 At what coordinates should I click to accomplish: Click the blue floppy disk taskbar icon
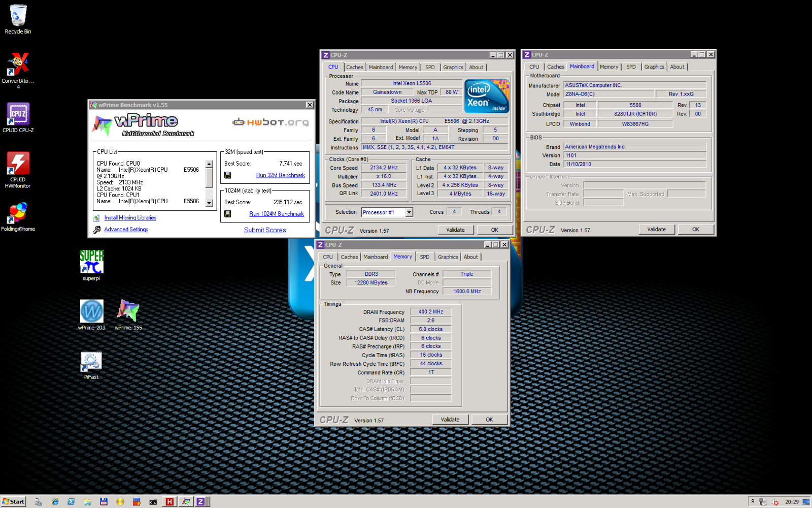pos(104,501)
